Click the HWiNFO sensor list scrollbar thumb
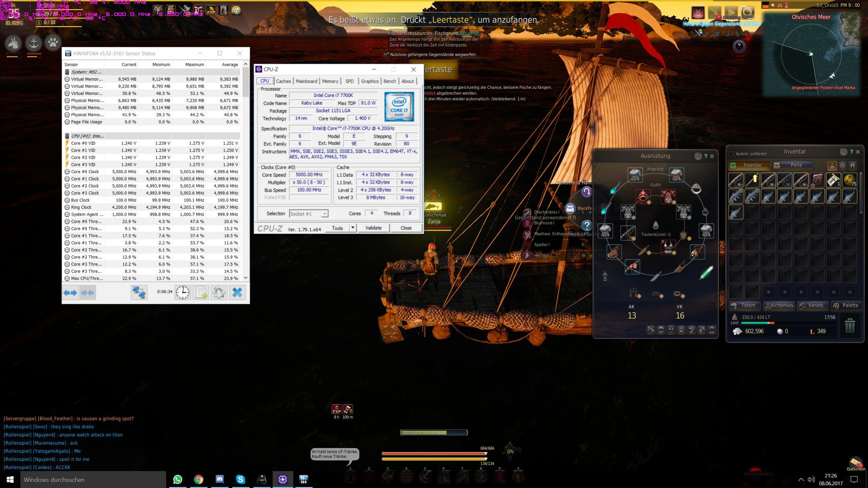868x488 pixels. [x=246, y=82]
